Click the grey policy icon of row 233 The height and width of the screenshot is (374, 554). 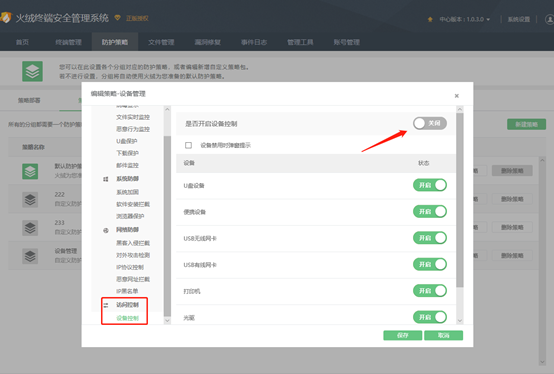(x=30, y=228)
